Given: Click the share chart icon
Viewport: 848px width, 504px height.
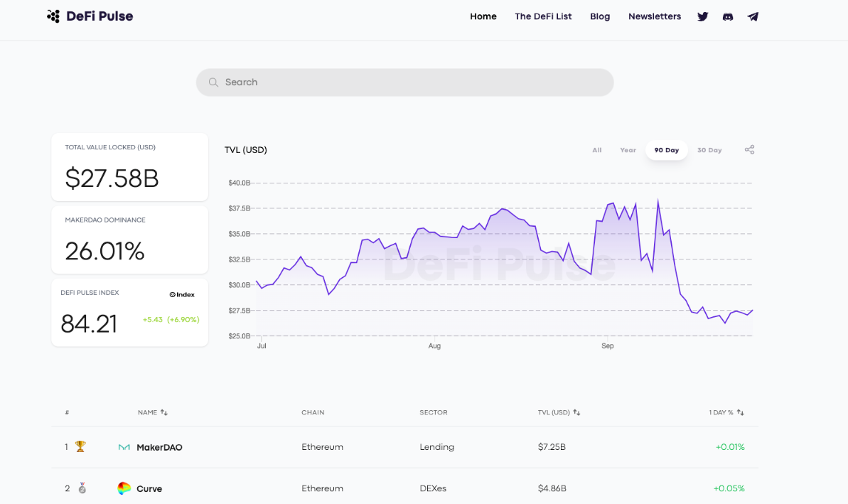Looking at the screenshot, I should (749, 150).
